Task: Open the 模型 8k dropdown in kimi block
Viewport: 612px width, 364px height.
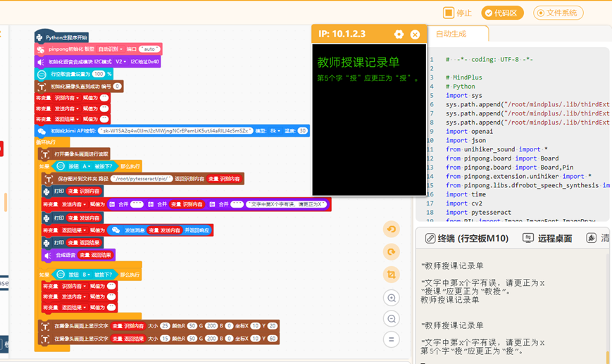Action: [275, 131]
